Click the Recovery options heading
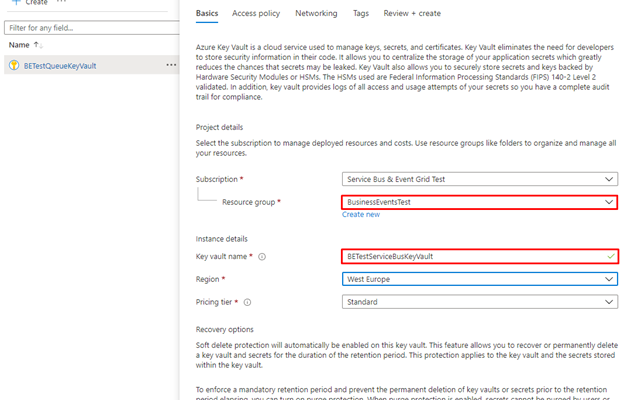The image size is (624, 400). pyautogui.click(x=224, y=330)
